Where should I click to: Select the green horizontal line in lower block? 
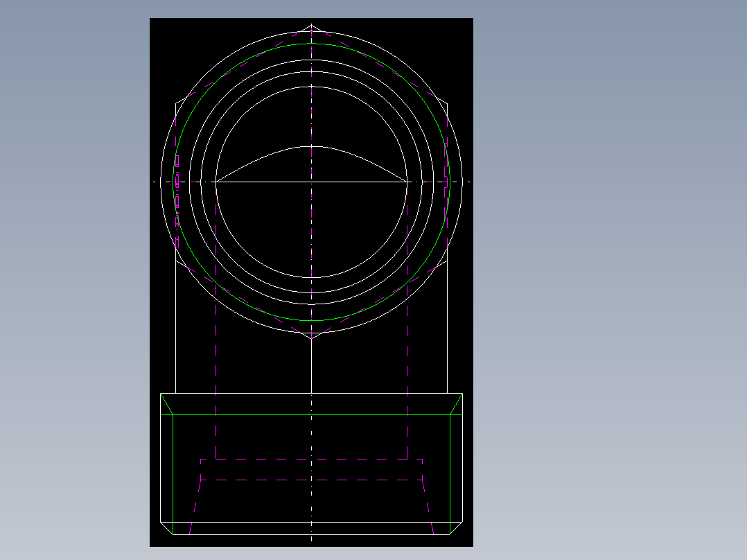click(x=312, y=414)
